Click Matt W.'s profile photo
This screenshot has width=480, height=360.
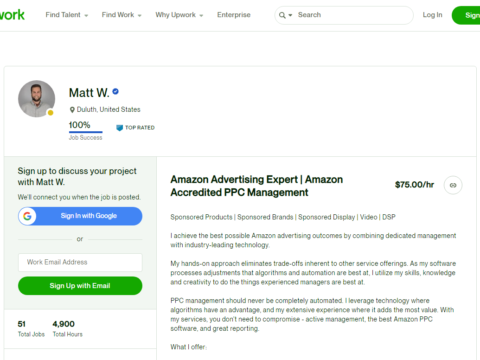point(37,99)
